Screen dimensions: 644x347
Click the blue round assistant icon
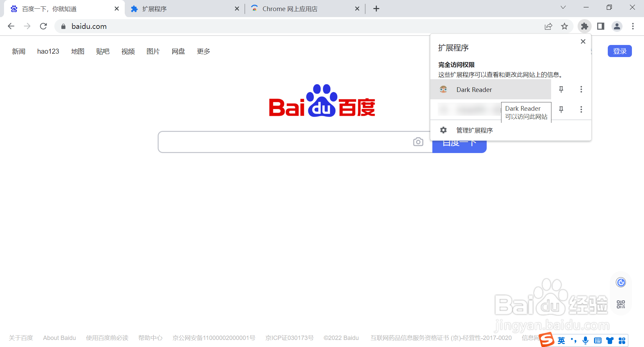[x=621, y=283]
